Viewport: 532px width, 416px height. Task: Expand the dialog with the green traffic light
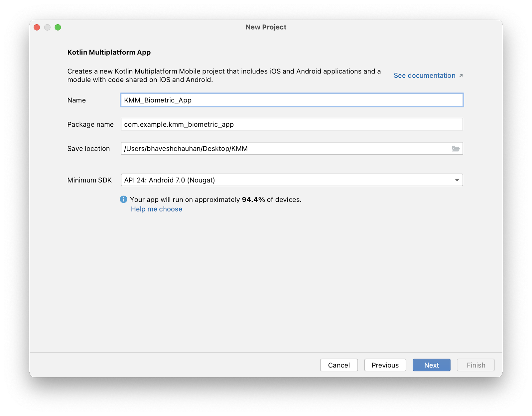(x=58, y=27)
